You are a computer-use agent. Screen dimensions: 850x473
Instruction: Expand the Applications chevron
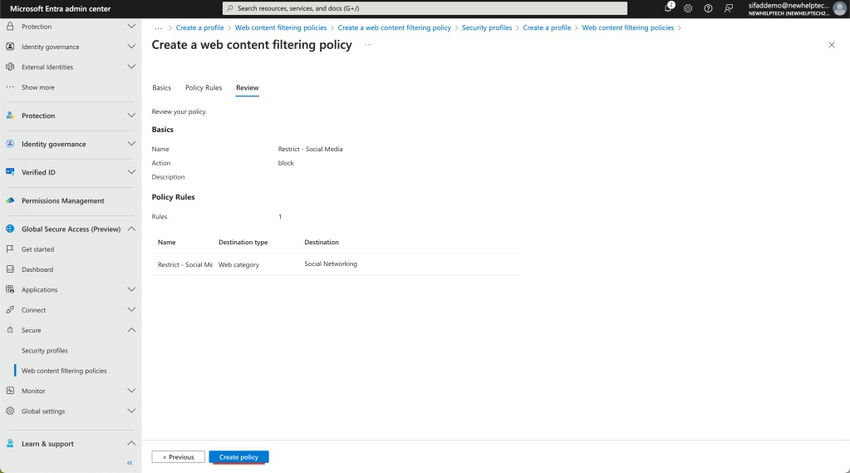click(x=131, y=289)
